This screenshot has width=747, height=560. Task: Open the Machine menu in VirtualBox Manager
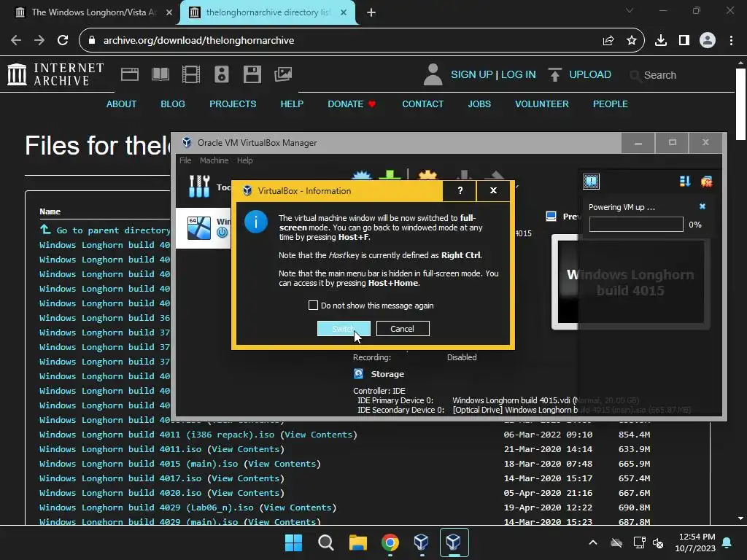tap(214, 160)
